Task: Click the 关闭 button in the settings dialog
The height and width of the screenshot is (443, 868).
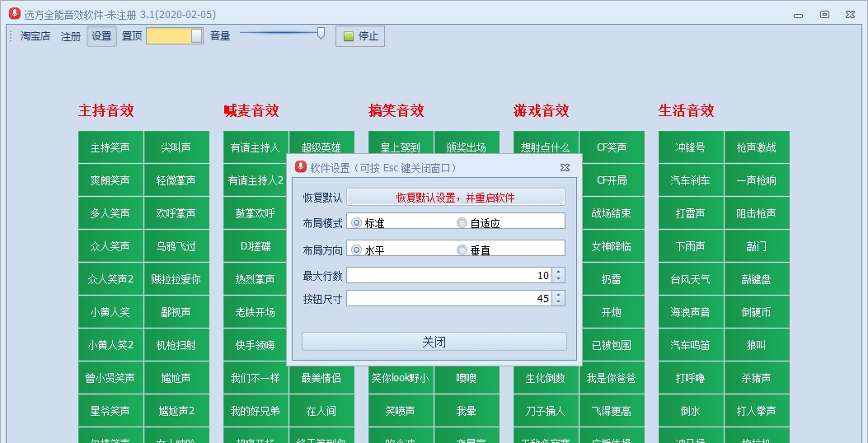Action: pyautogui.click(x=434, y=342)
